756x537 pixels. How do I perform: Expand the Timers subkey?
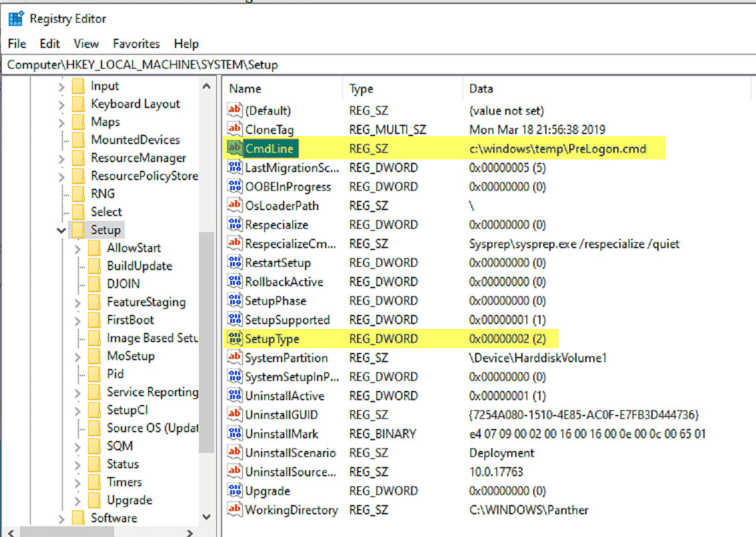[77, 483]
